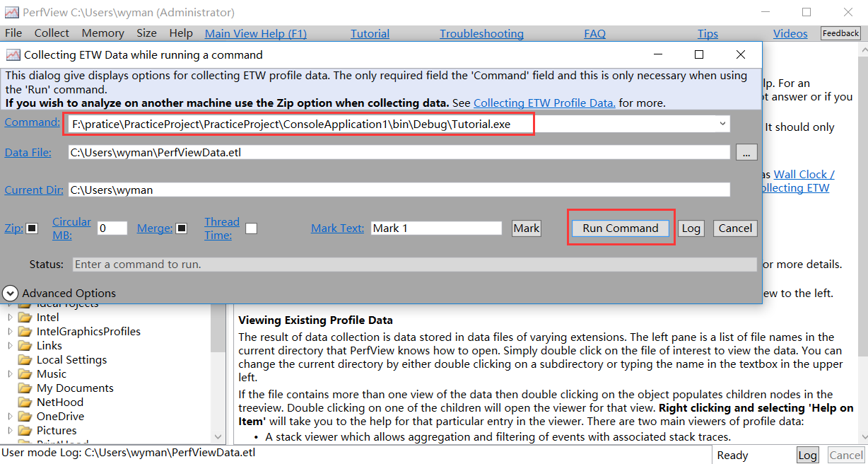Focus the Circular MB value field
868x464 pixels.
(x=112, y=228)
